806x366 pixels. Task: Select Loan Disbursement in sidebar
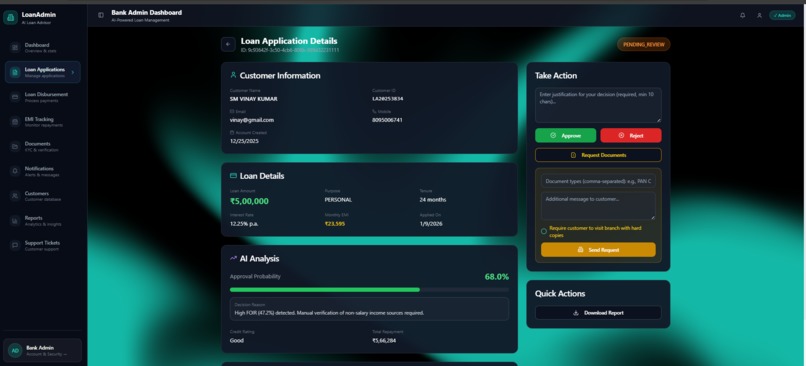click(x=43, y=97)
